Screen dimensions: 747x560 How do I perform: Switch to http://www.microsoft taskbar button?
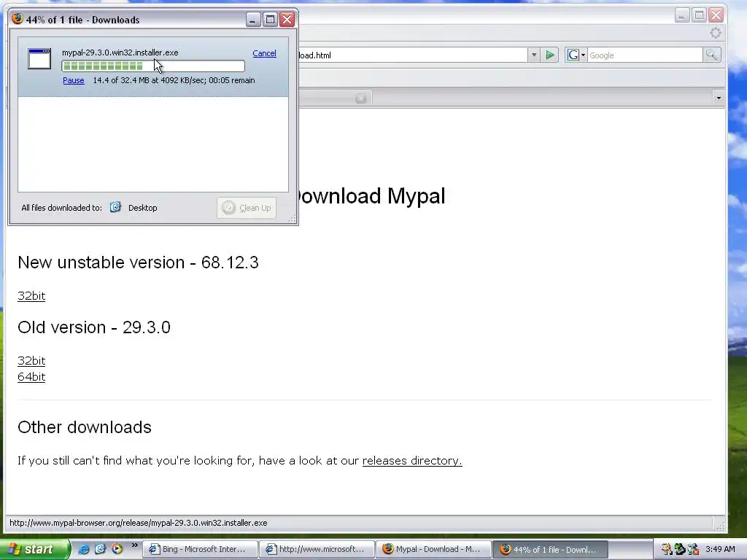click(x=317, y=549)
